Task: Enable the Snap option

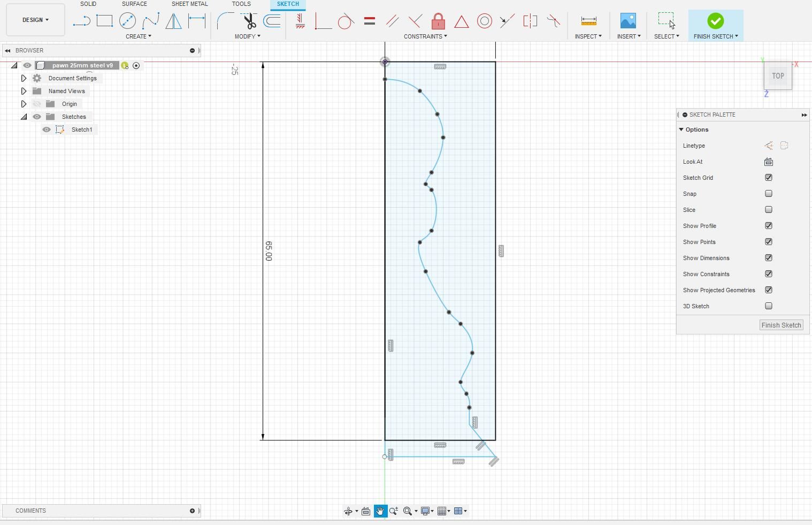Action: [769, 193]
